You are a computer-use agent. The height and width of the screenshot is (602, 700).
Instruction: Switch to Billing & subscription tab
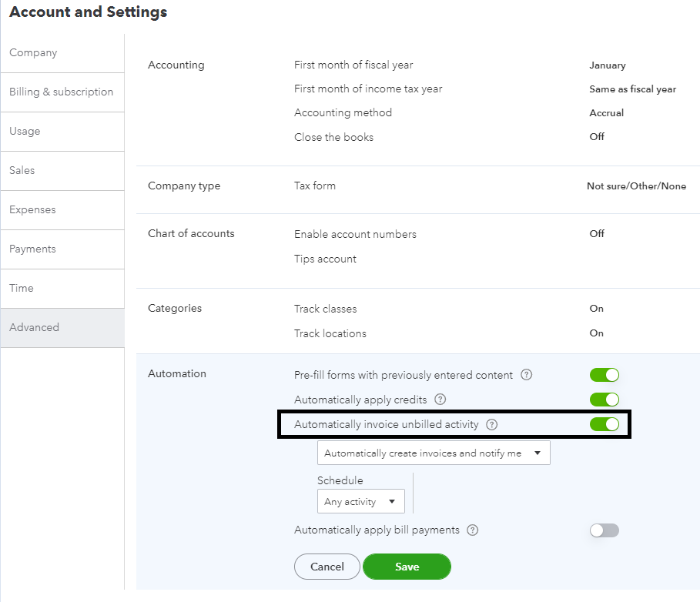coord(62,92)
